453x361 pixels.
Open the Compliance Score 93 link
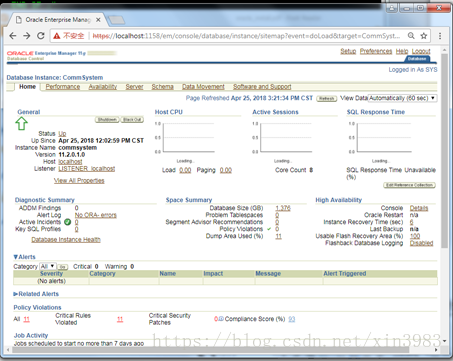coord(292,319)
